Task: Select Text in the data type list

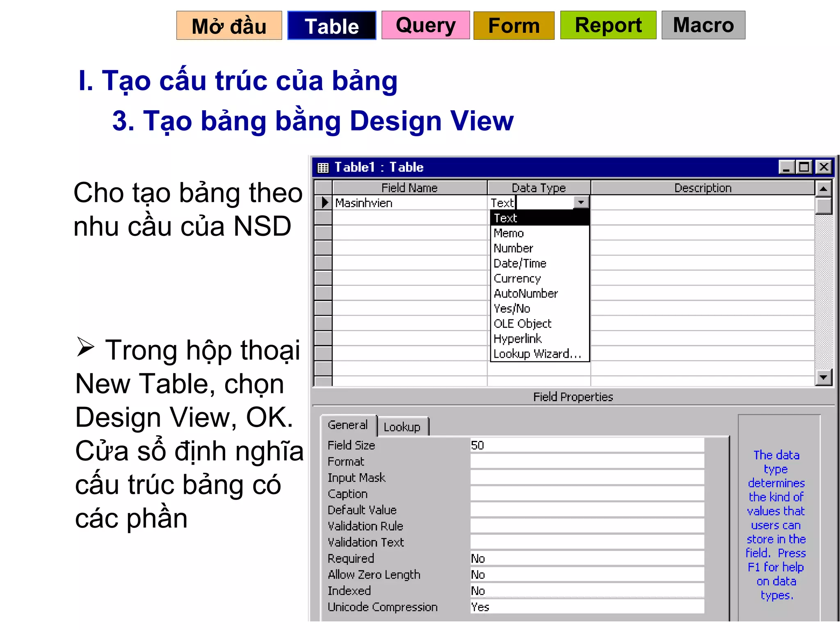Action: pyautogui.click(x=540, y=218)
